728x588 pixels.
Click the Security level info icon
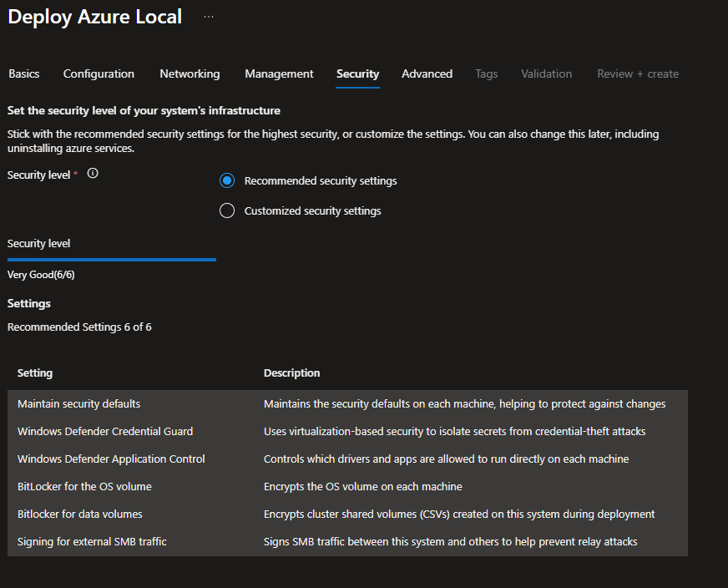(x=93, y=174)
